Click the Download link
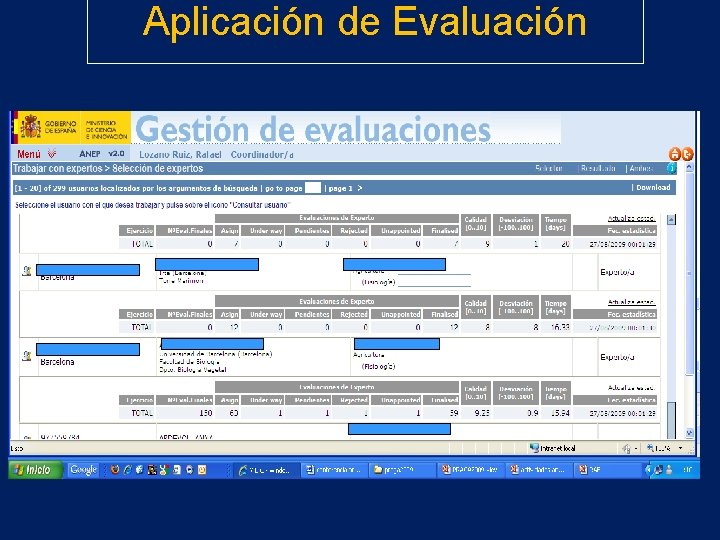This screenshot has width=720, height=540. pos(653,187)
